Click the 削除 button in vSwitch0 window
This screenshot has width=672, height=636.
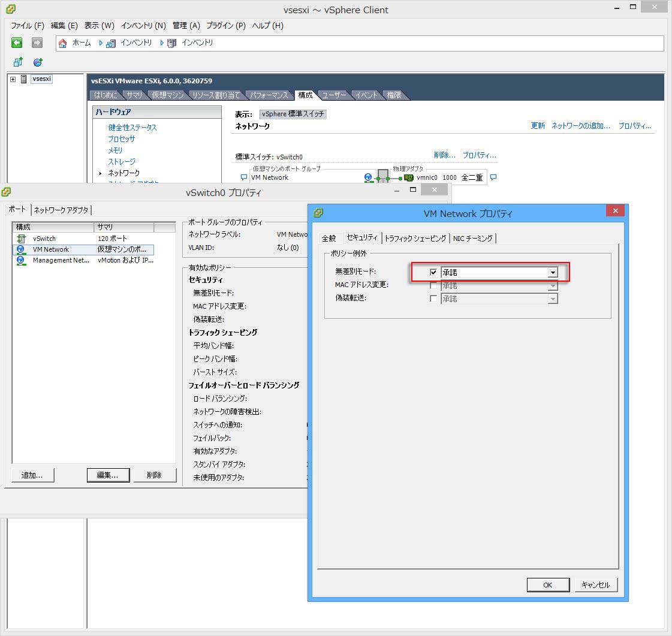pos(154,475)
